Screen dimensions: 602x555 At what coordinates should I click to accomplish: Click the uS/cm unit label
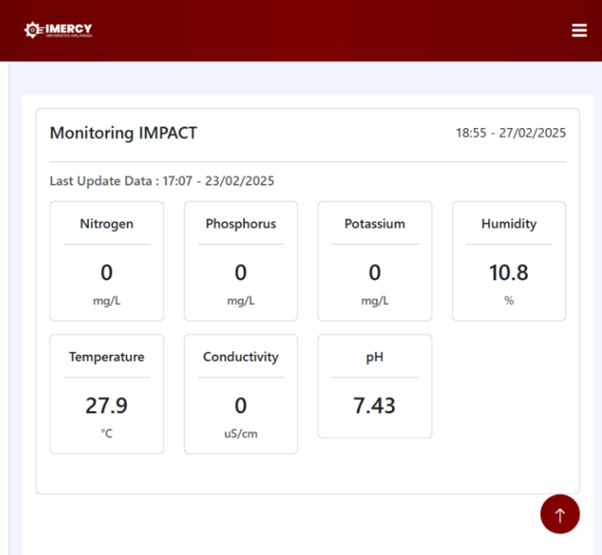click(x=241, y=434)
